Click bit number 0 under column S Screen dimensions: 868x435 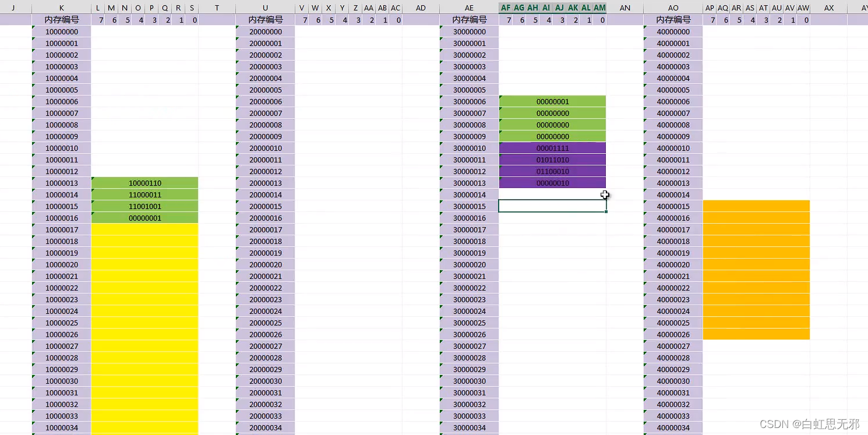tap(192, 20)
